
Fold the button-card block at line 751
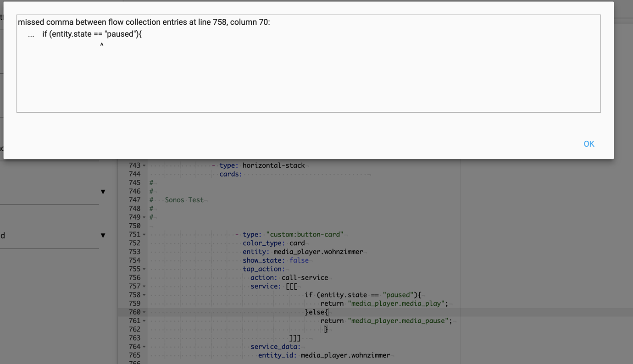pyautogui.click(x=144, y=235)
